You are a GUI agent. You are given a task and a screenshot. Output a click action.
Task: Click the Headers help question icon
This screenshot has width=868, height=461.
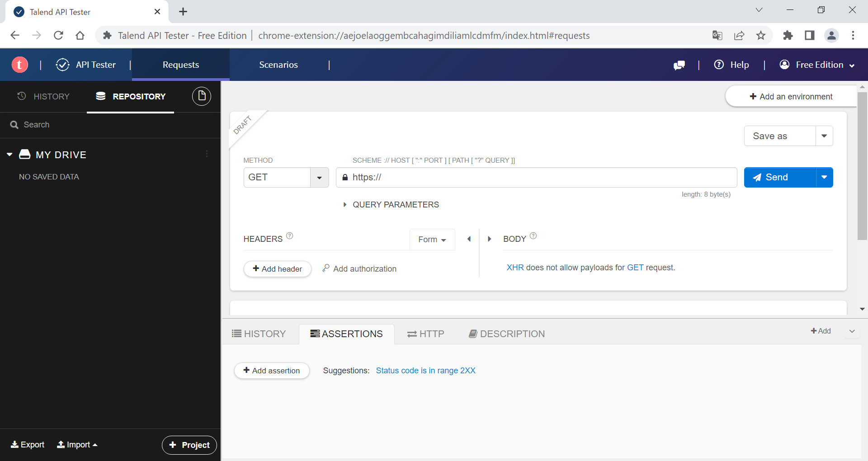point(290,236)
